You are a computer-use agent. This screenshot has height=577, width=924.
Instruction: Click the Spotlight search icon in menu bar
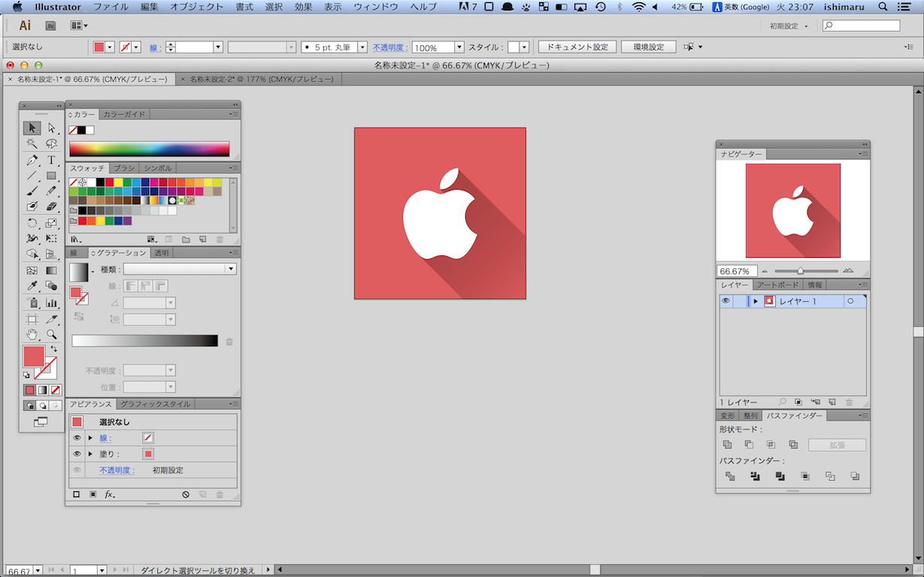883,7
